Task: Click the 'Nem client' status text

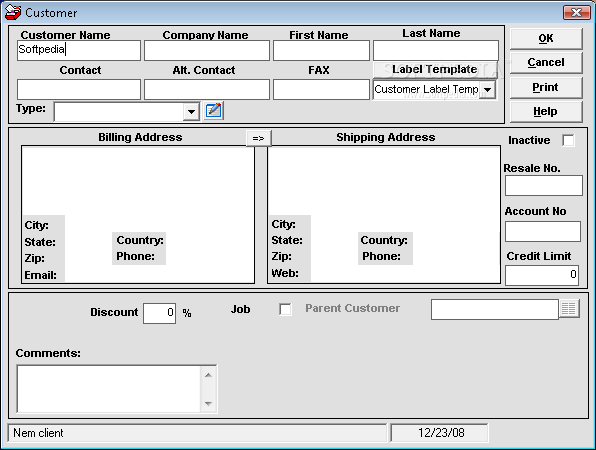Action: tap(38, 433)
